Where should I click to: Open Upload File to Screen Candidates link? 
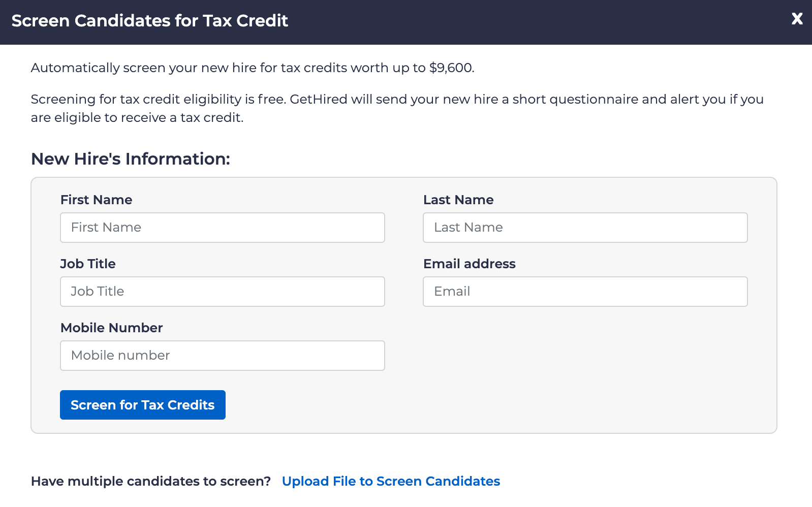(391, 481)
